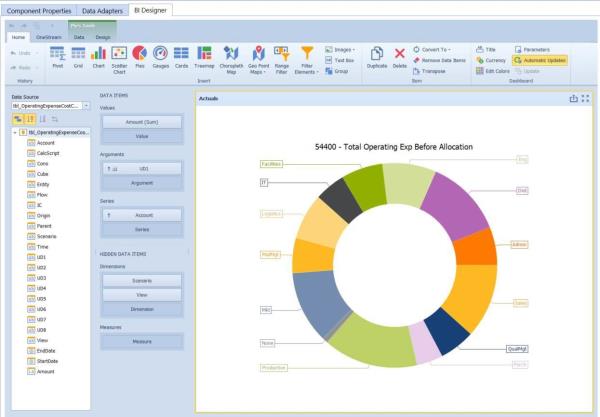The height and width of the screenshot is (417, 600).
Task: Insert a Gauges item
Action: [x=161, y=56]
